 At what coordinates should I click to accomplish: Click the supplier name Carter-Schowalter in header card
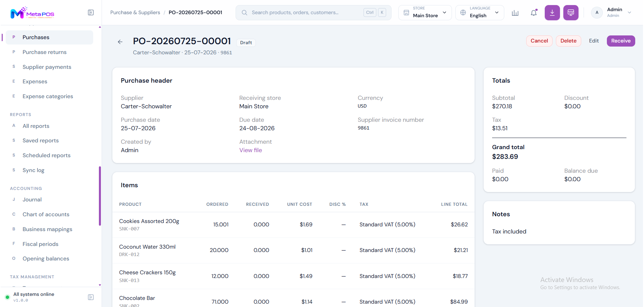click(146, 107)
